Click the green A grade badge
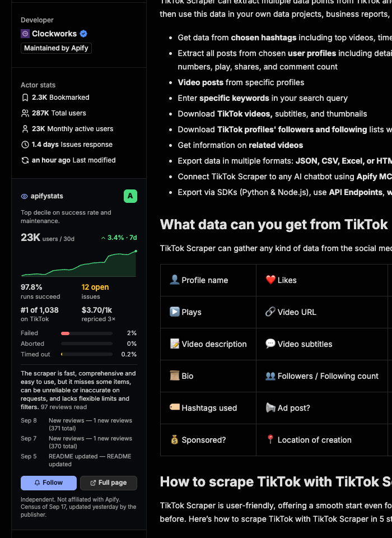Image resolution: width=392 pixels, height=538 pixels. [130, 196]
